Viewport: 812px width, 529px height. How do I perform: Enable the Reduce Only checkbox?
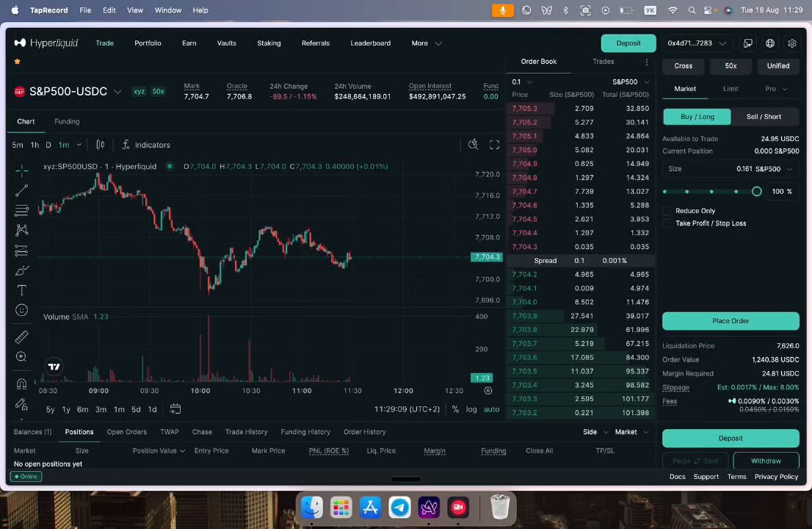(667, 211)
